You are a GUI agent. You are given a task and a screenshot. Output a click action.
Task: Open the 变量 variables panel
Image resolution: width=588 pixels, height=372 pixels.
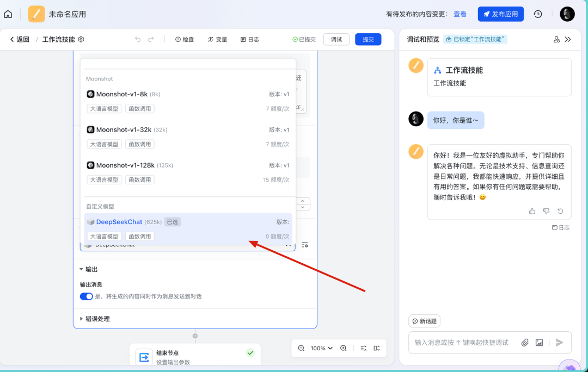click(217, 39)
